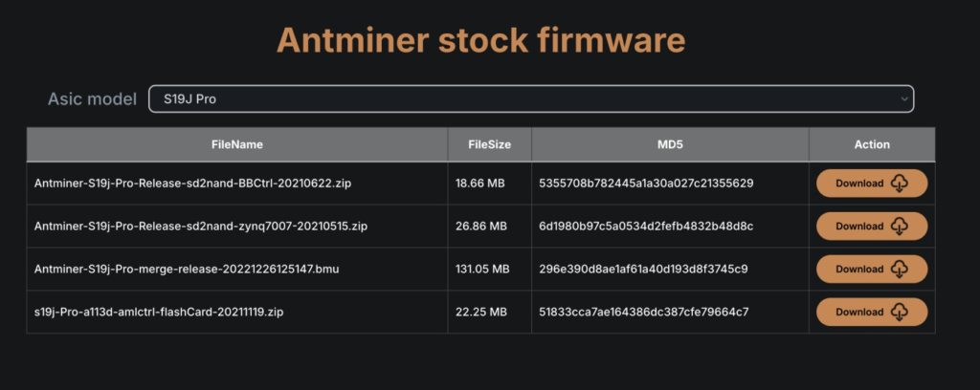The image size is (980, 390).
Task: Click the FileName column header
Action: (x=237, y=144)
